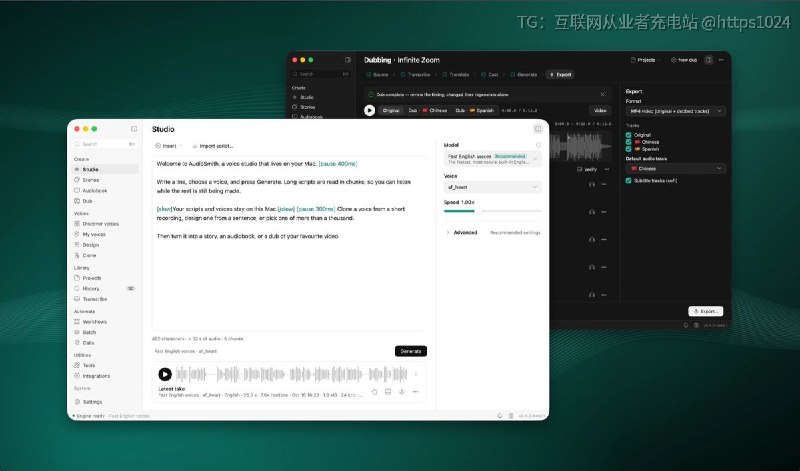
Task: Open the Insert dropdown menu
Action: (x=169, y=146)
